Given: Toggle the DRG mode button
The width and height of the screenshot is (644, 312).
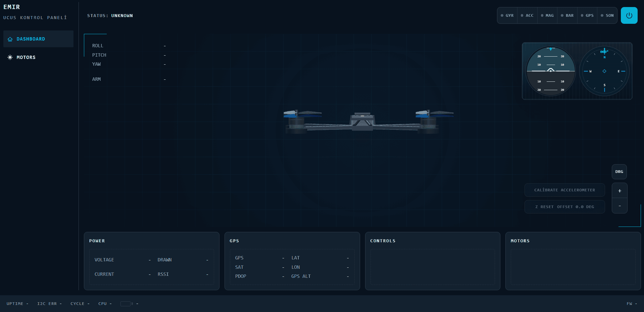Looking at the screenshot, I should point(619,172).
